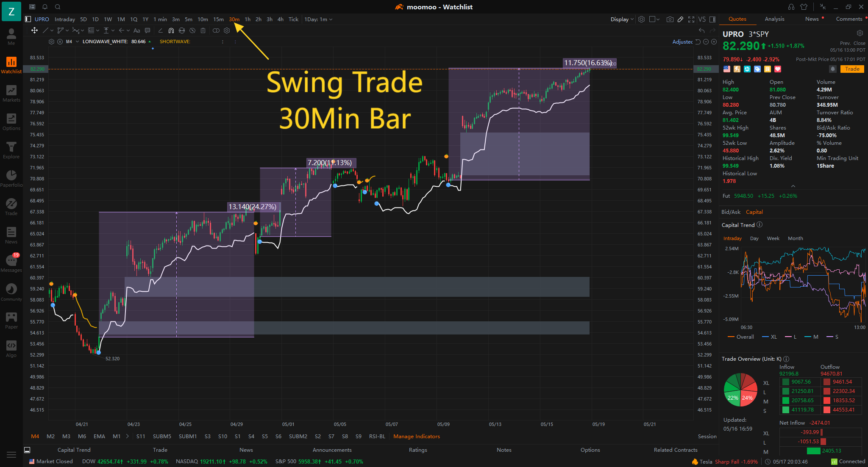
Task: Open chart settings gear next to Display
Action: tap(642, 19)
